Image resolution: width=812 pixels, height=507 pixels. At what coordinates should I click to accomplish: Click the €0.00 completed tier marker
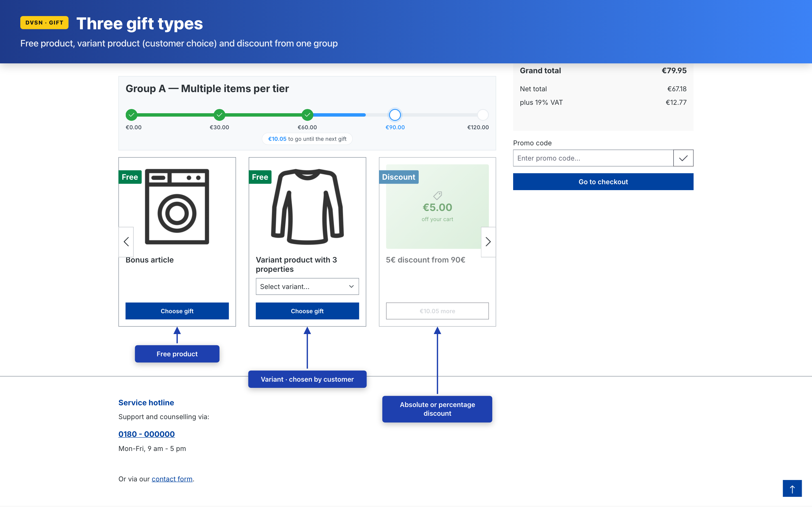pyautogui.click(x=131, y=115)
